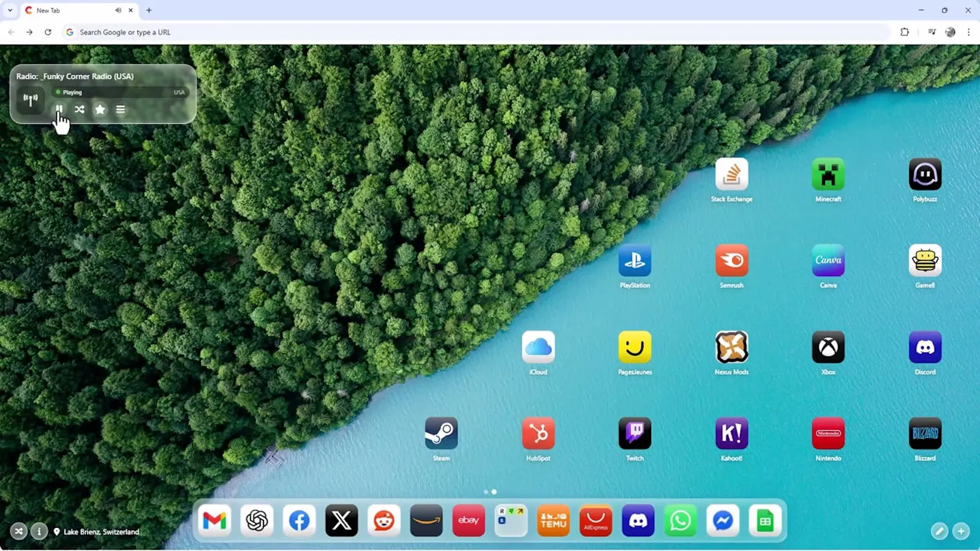
Task: Open the Minecraft shortcut
Action: click(828, 174)
